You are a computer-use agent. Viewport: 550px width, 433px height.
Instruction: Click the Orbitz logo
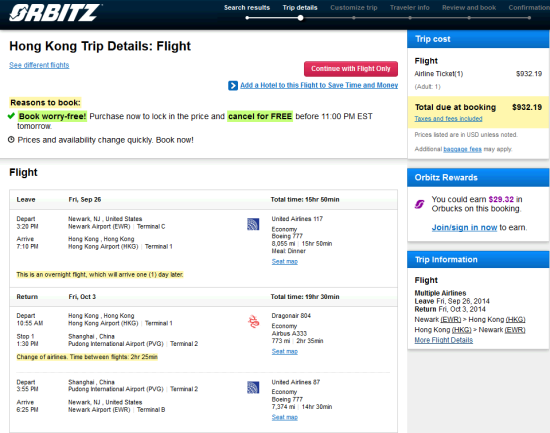[55, 13]
